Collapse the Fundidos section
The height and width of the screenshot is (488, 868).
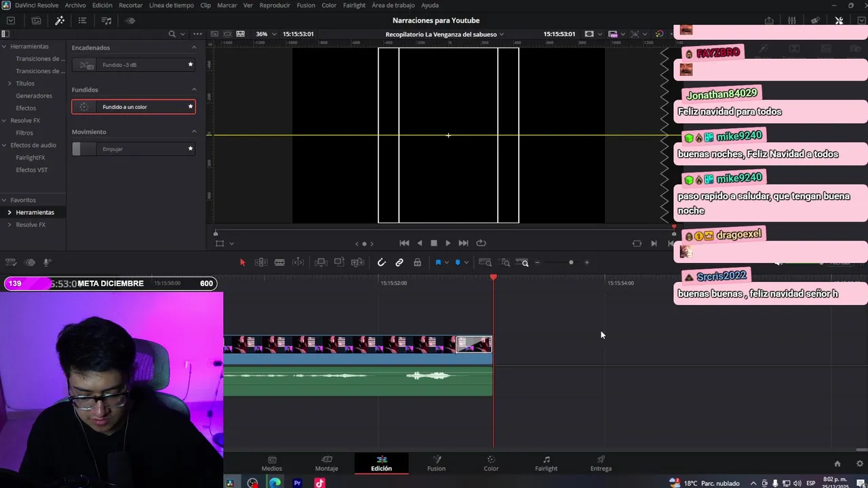[194, 89]
